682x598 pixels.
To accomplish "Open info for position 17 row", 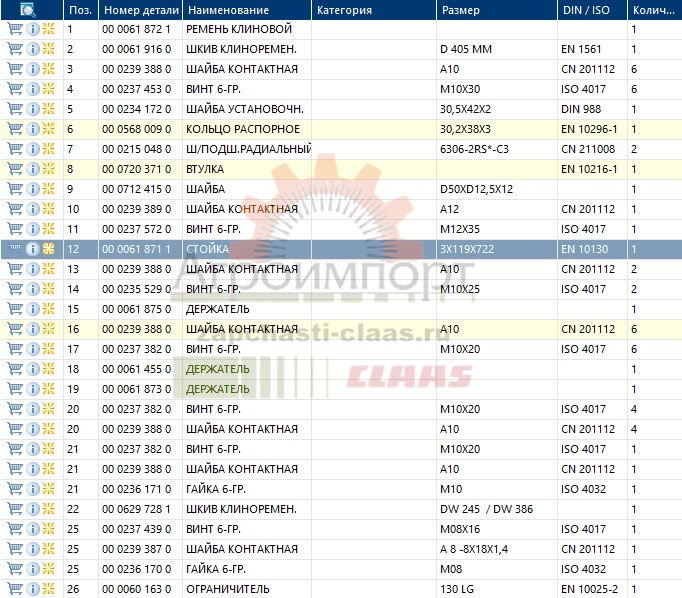I will (x=33, y=349).
